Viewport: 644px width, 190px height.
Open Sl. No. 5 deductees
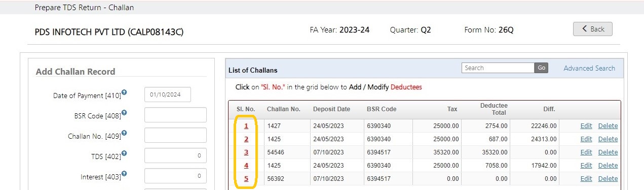tap(246, 179)
